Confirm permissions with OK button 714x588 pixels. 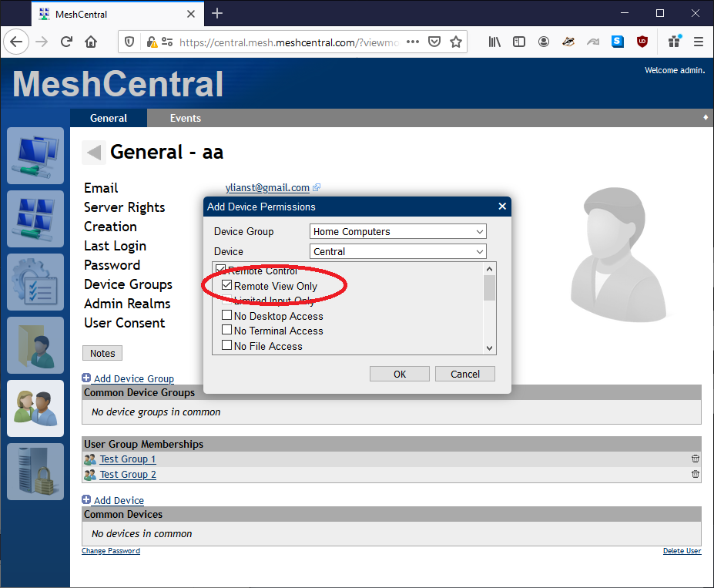coord(399,374)
